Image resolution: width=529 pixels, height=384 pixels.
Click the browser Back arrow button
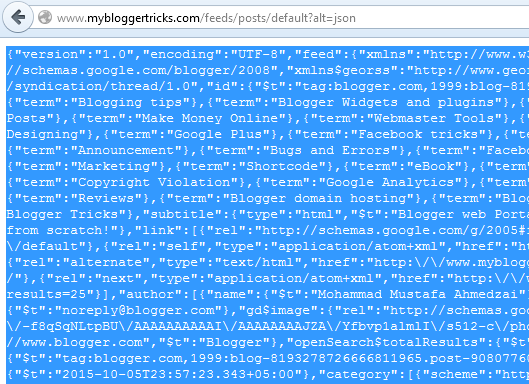tap(18, 17)
